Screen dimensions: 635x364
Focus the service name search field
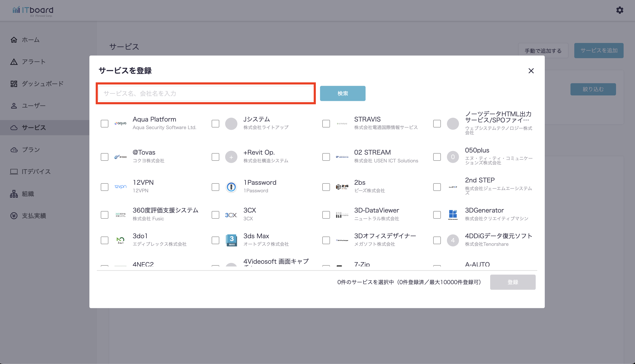(x=206, y=94)
